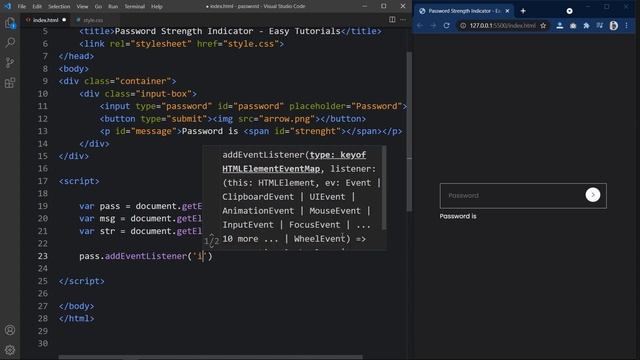Image resolution: width=640 pixels, height=360 pixels.
Task: Open the Manage gear in activity bar
Action: (10, 350)
